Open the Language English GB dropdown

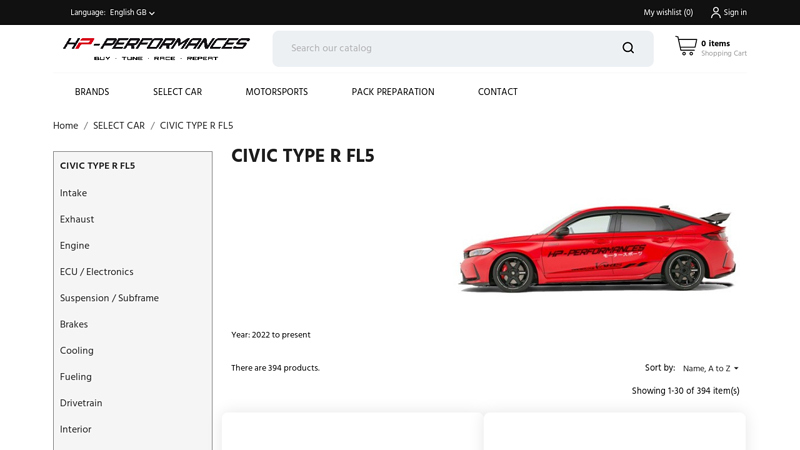(132, 12)
